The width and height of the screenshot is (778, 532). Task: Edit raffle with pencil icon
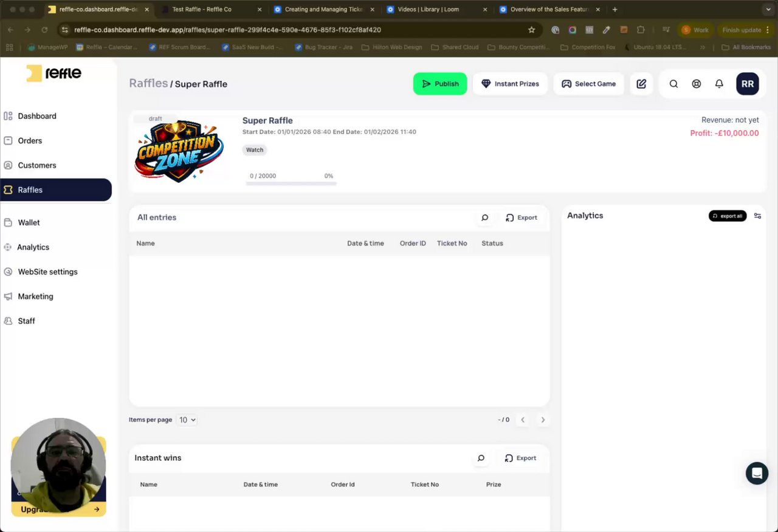click(x=641, y=84)
